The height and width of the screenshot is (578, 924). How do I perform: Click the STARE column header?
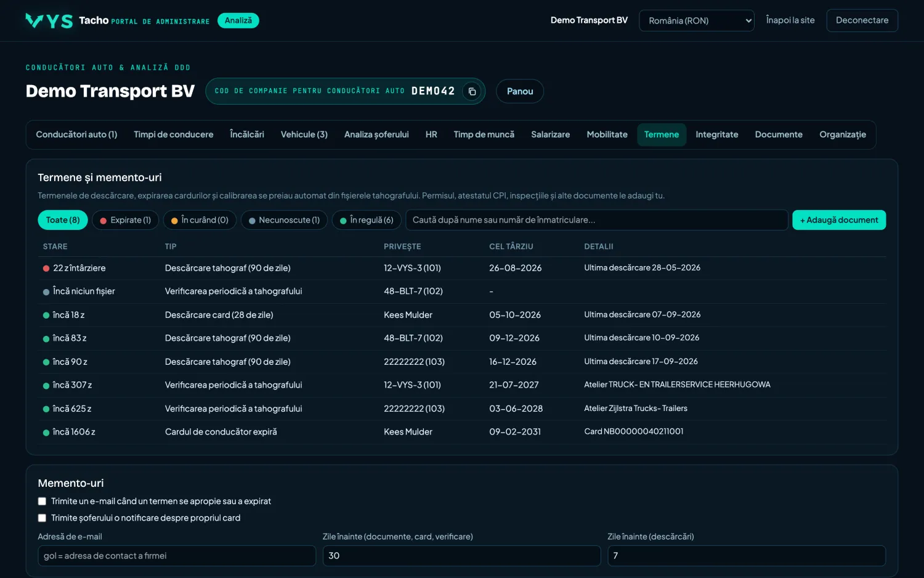pyautogui.click(x=55, y=246)
